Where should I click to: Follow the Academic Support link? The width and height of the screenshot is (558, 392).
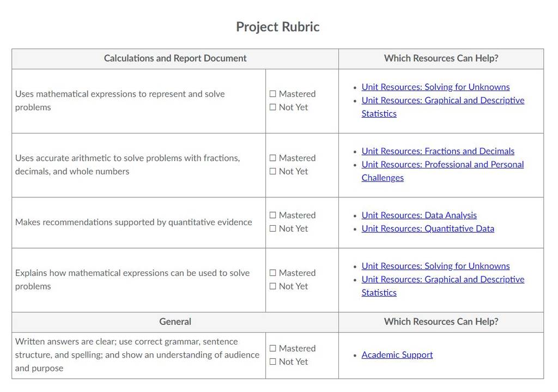pos(397,355)
